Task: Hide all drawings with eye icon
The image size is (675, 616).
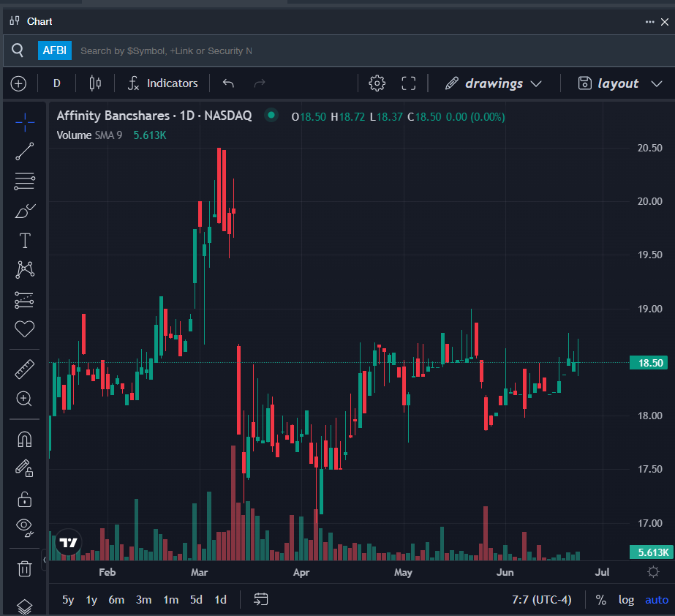Action: coord(25,527)
